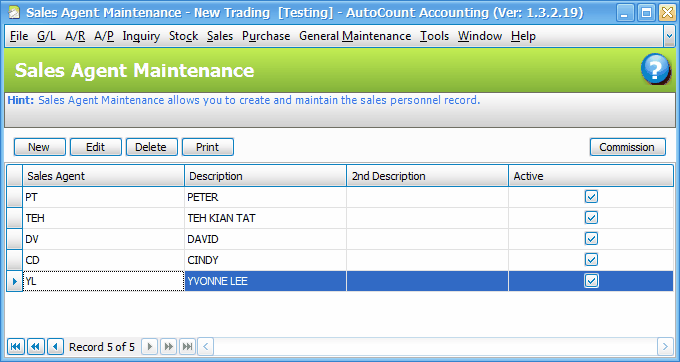Screen dimensions: 680x362
Task: Jump to next page of records
Action: point(168,347)
